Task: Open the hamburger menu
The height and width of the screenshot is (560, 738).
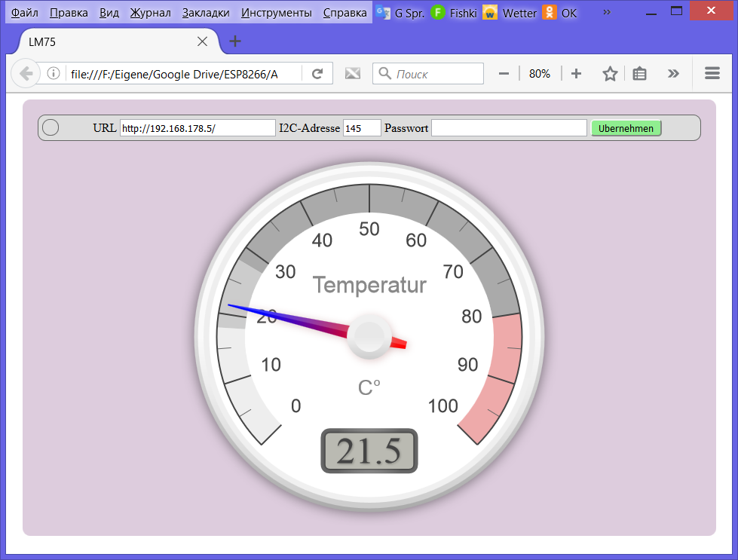Action: point(712,74)
